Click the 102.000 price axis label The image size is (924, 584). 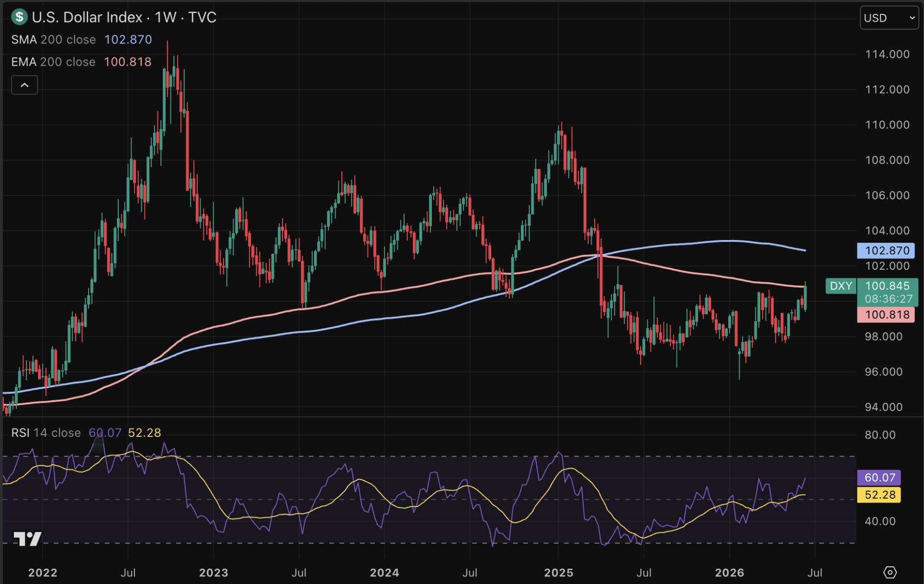[887, 266]
